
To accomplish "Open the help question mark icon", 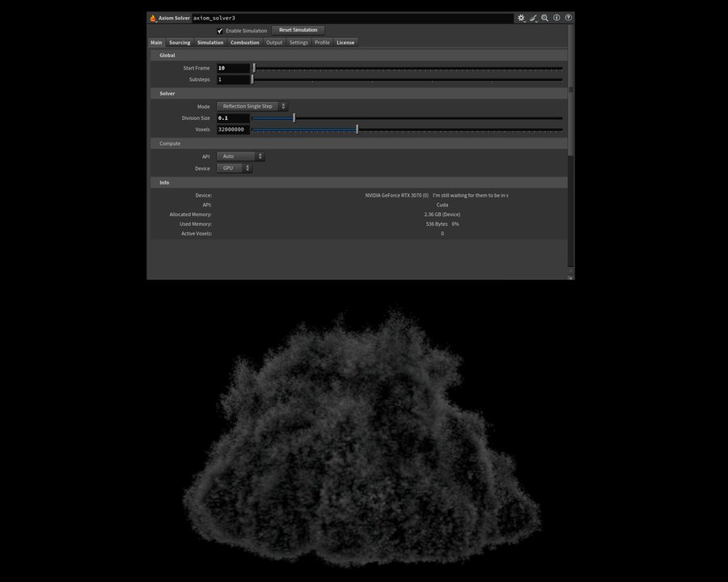I will click(x=569, y=18).
